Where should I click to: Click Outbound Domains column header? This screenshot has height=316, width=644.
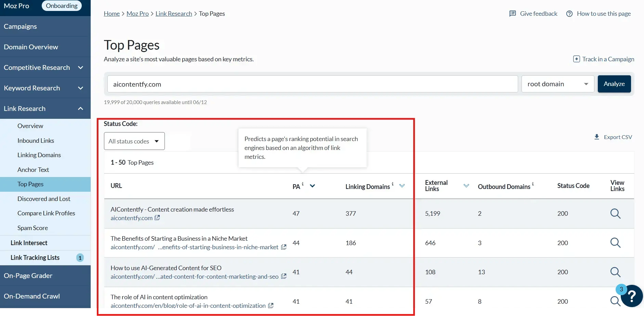504,187
